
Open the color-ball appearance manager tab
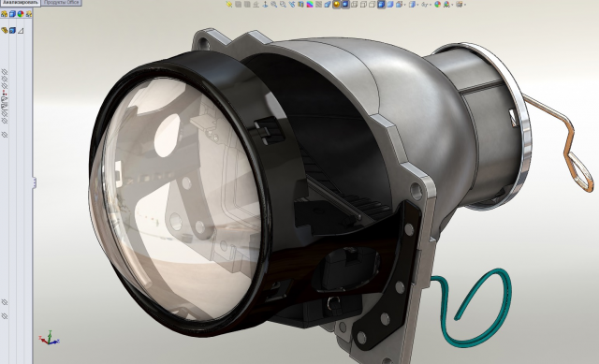(x=21, y=14)
